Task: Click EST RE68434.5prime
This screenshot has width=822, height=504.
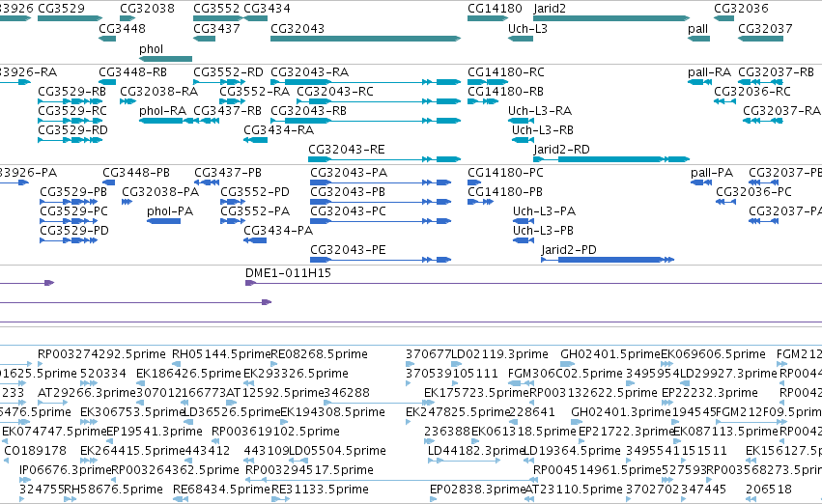Action: tap(222, 490)
